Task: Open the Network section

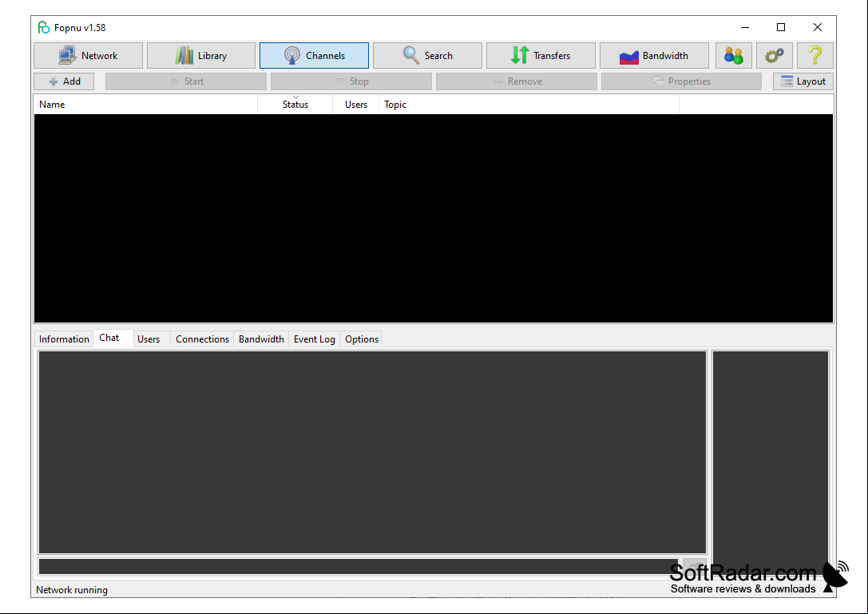Action: (x=88, y=55)
